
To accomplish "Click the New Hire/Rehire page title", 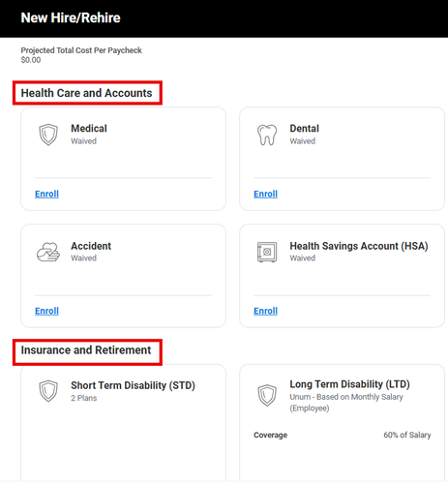I will [71, 17].
